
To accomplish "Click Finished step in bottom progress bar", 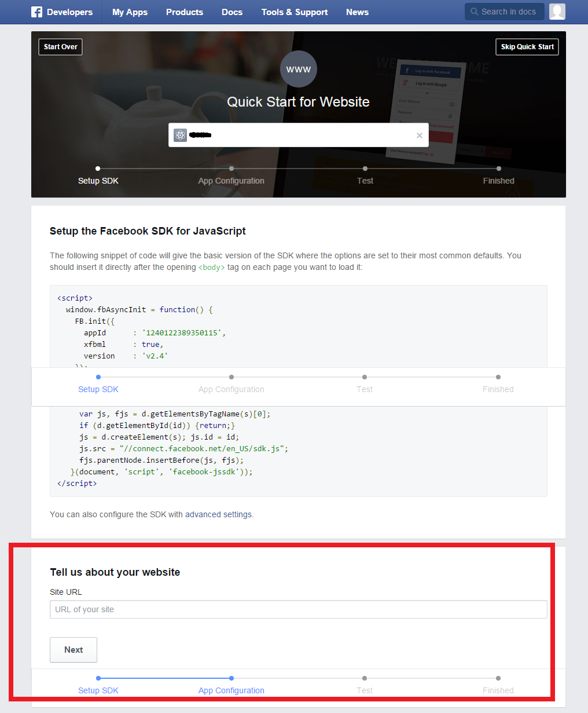I will [x=498, y=690].
